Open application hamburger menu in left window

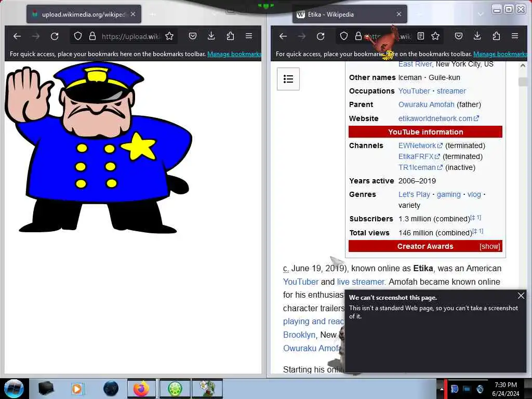click(249, 36)
